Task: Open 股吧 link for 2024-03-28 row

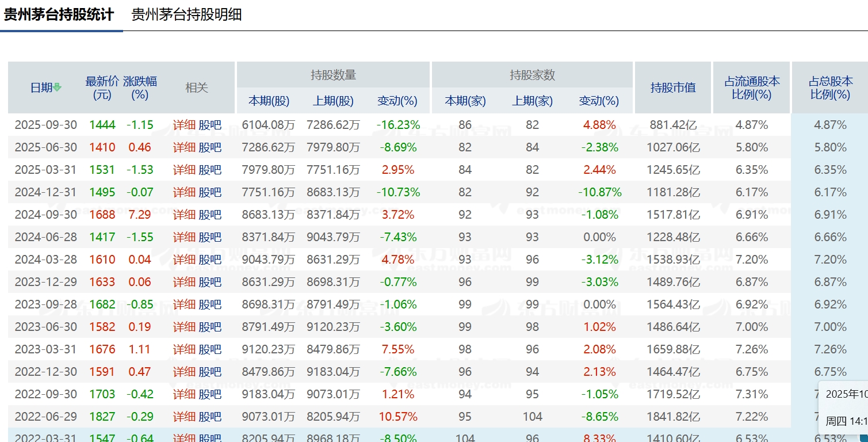Action: tap(210, 260)
